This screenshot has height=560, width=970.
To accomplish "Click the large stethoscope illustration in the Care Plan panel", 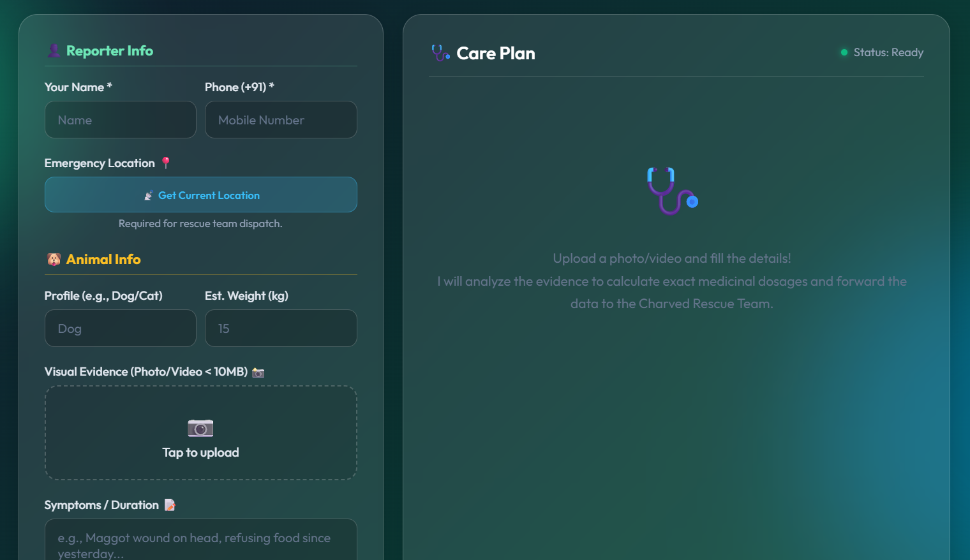I will [x=671, y=191].
